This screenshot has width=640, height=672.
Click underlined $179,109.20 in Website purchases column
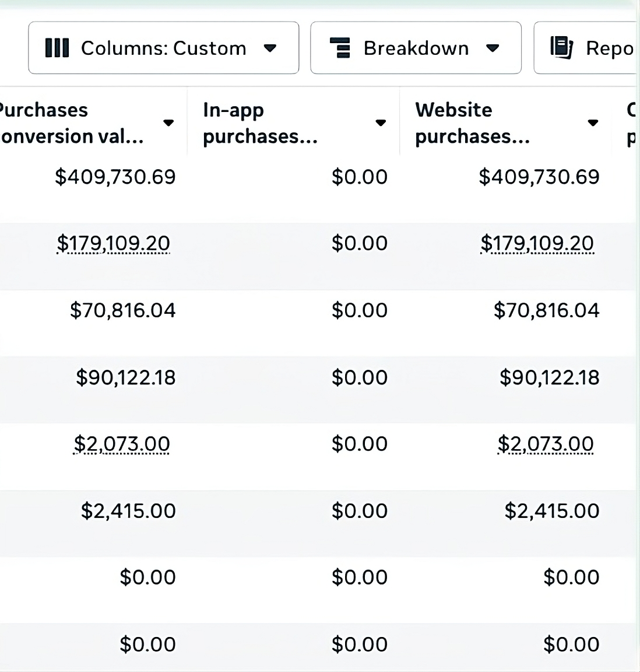pos(537,243)
